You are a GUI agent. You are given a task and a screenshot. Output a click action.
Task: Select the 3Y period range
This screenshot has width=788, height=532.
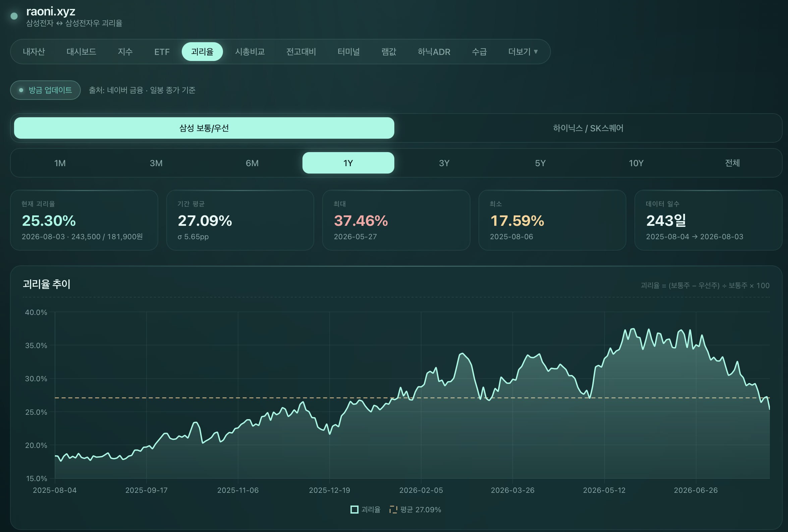point(444,163)
